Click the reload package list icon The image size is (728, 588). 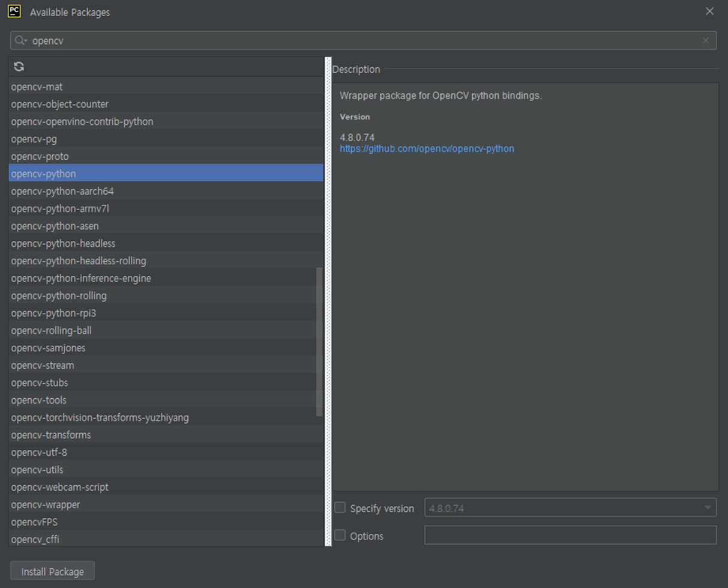[x=19, y=67]
